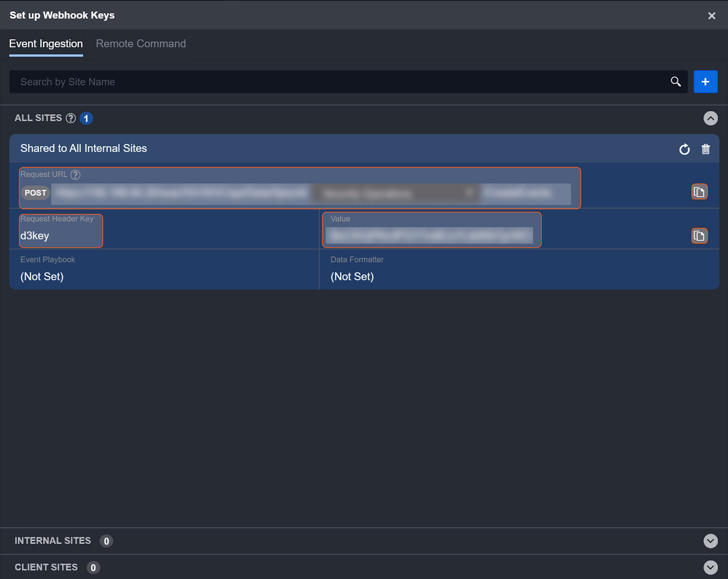Click the d3key Request Header Key
Image resolution: width=728 pixels, height=579 pixels.
point(35,236)
